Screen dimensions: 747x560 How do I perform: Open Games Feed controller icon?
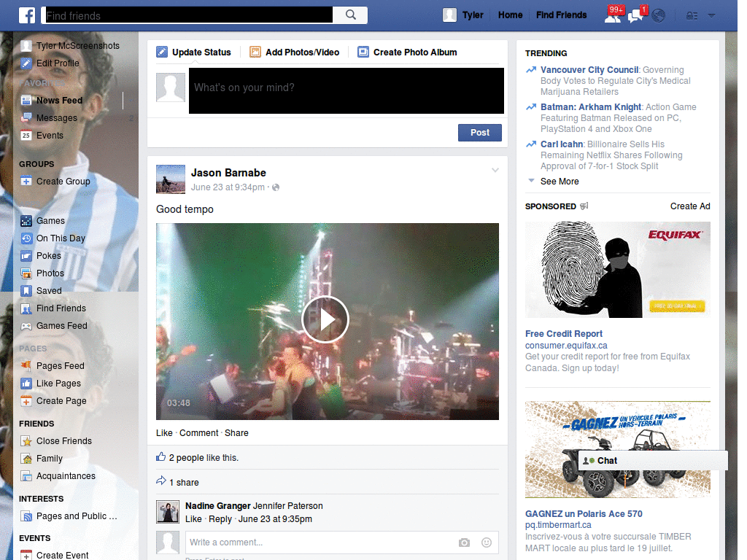[26, 326]
